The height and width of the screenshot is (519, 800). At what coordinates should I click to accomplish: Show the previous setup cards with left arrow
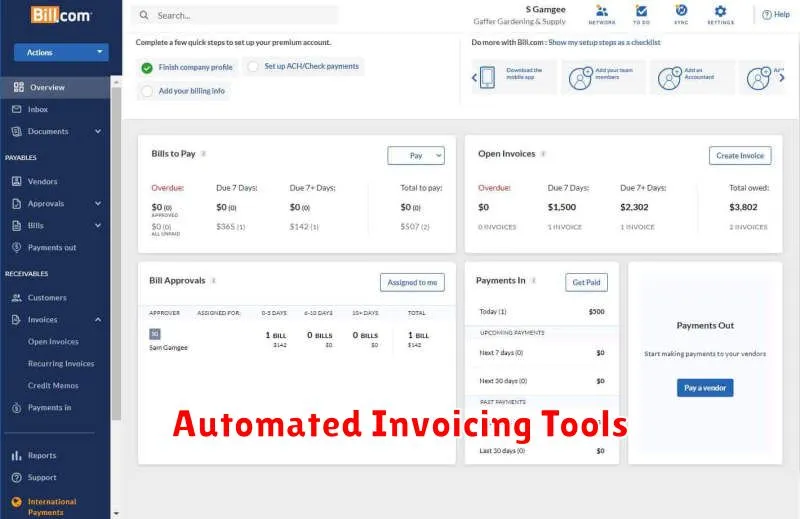point(474,78)
